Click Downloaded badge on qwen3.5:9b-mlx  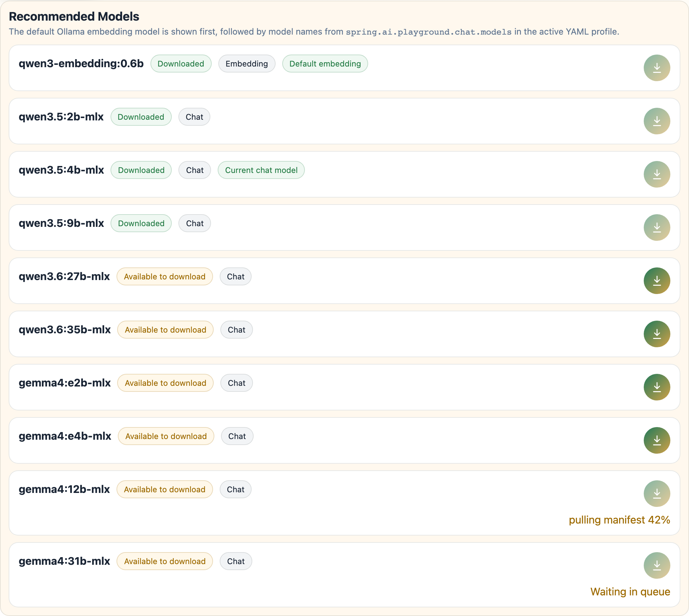coord(141,223)
